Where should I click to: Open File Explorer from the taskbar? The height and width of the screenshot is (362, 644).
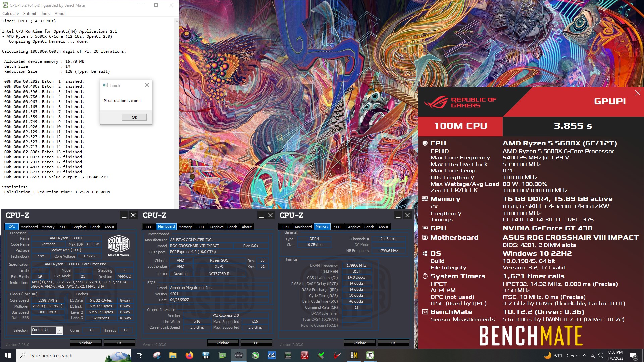click(x=173, y=355)
